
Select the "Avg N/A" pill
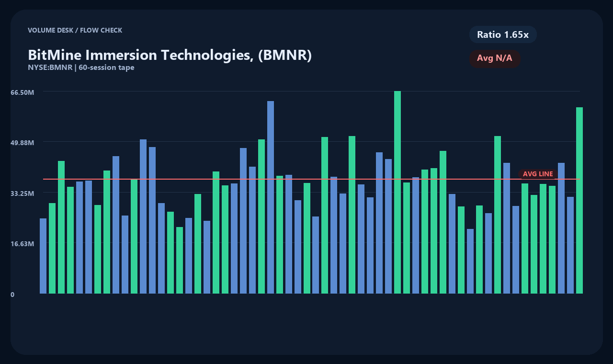click(x=495, y=58)
